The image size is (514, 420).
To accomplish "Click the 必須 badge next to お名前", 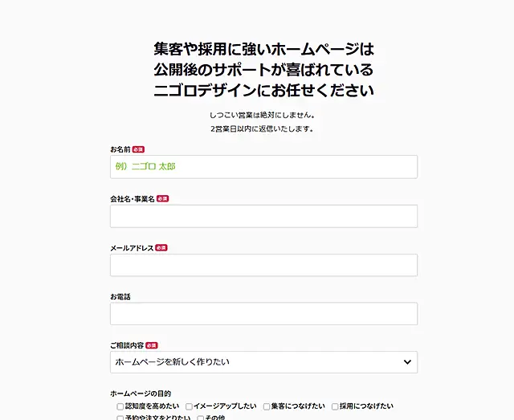I will tap(139, 149).
